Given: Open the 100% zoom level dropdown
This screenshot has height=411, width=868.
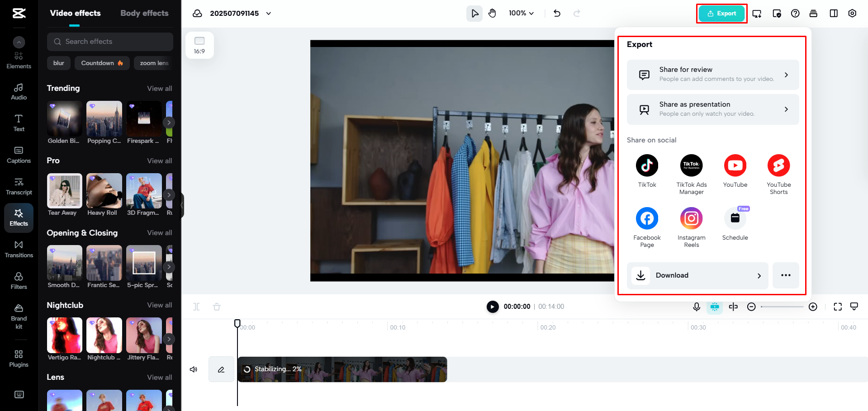Looking at the screenshot, I should coord(521,13).
